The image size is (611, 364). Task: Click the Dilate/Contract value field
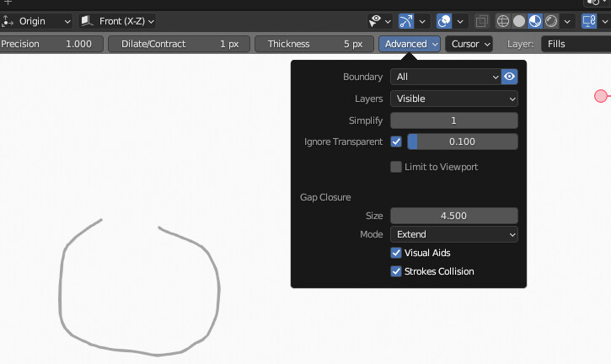click(x=179, y=44)
